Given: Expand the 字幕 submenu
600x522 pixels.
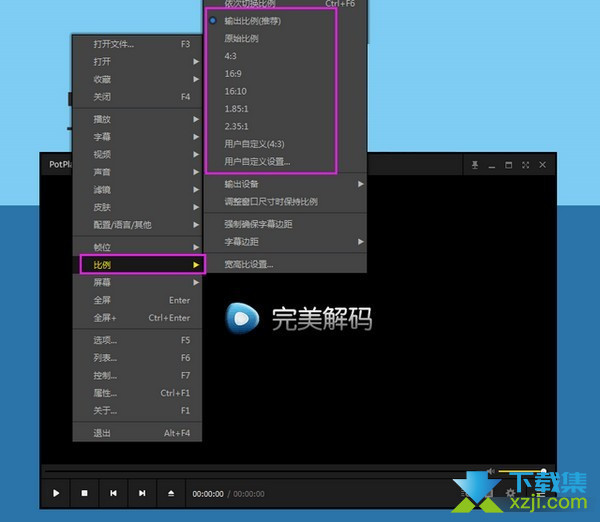Looking at the screenshot, I should [x=137, y=137].
